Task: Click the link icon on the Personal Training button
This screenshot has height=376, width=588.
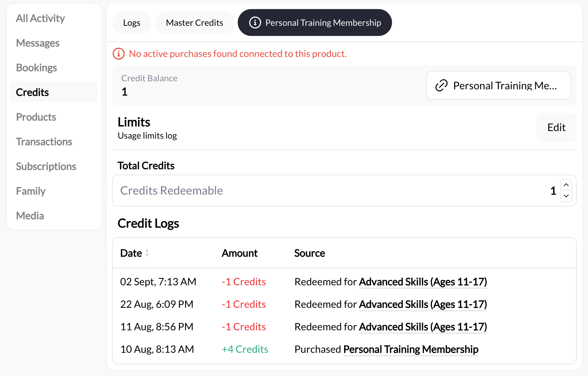Action: pos(441,86)
